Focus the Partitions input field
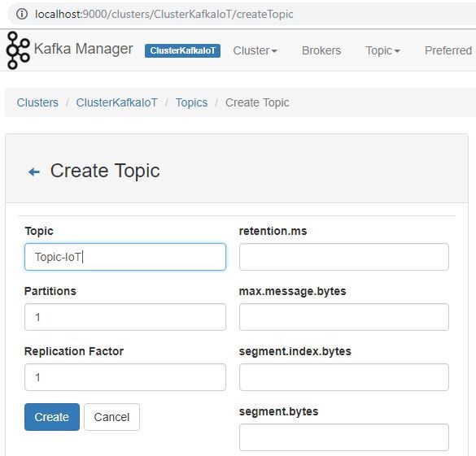Viewport: 476px width, 456px height. pyautogui.click(x=125, y=317)
